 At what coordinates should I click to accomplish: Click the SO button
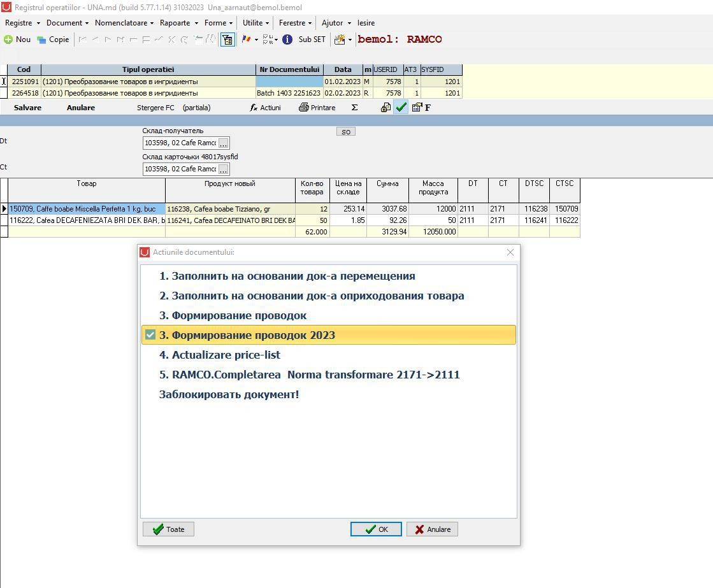click(346, 132)
